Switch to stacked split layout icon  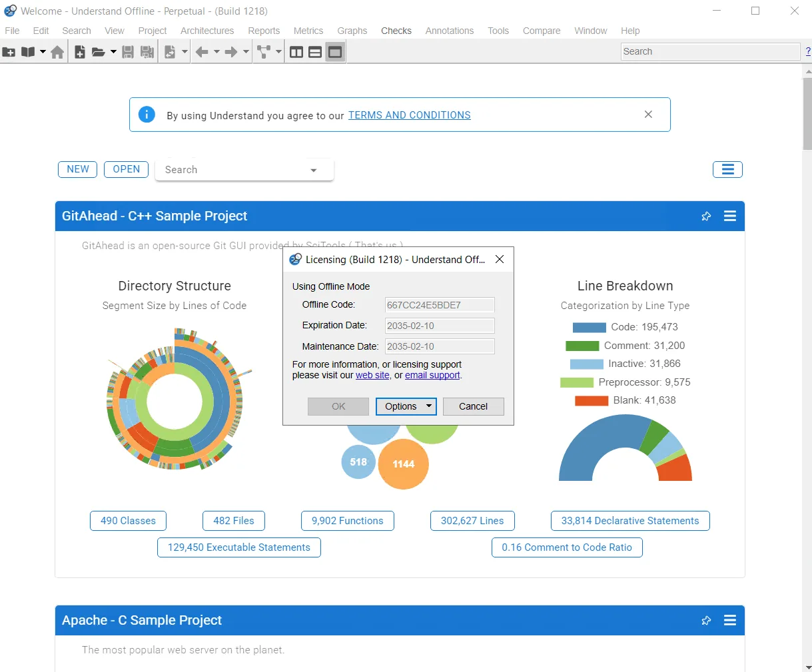(315, 52)
